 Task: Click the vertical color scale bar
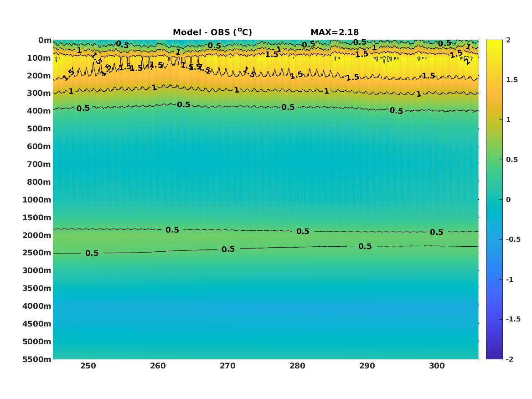[x=494, y=200]
